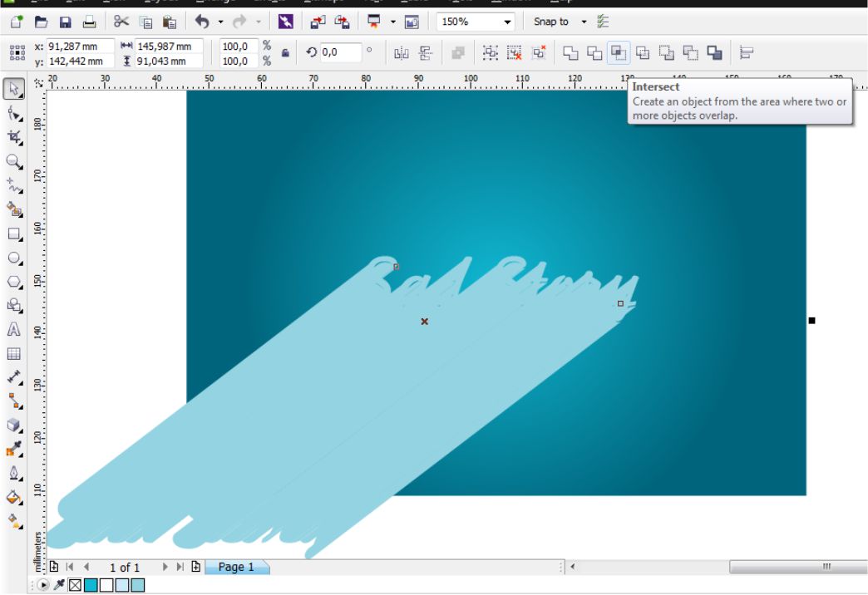The image size is (868, 595).
Task: Toggle snapping with the Snap to control
Action: pos(553,22)
